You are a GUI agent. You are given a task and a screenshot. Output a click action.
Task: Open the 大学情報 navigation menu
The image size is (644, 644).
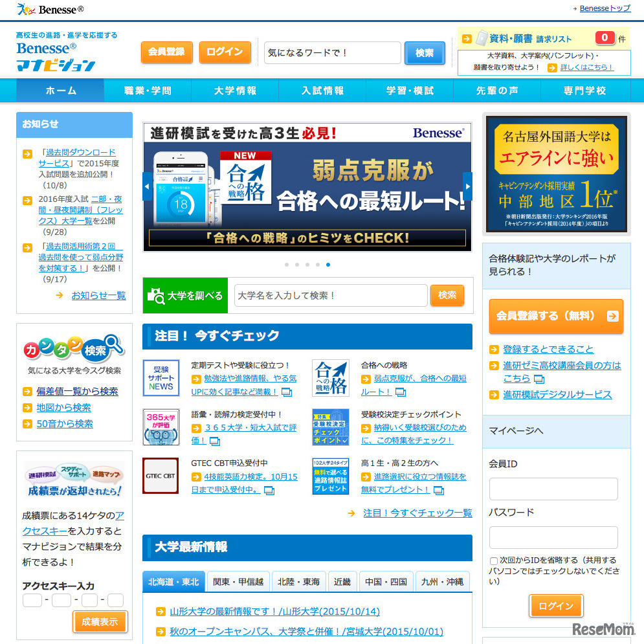pos(235,91)
